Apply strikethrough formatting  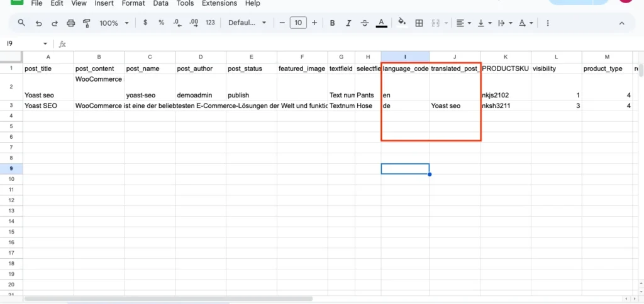[x=365, y=23]
